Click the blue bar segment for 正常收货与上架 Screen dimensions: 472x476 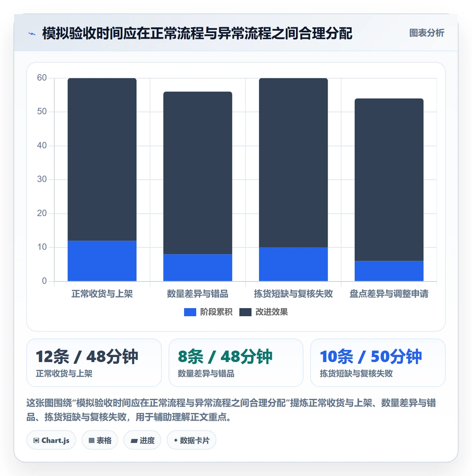coord(102,261)
